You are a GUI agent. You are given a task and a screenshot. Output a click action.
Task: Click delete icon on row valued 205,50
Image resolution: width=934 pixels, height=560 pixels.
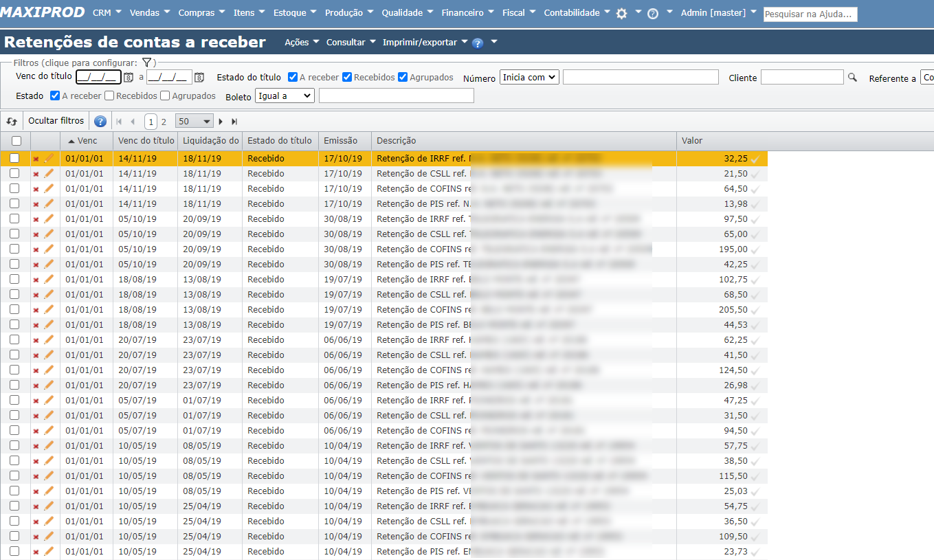[x=36, y=310]
